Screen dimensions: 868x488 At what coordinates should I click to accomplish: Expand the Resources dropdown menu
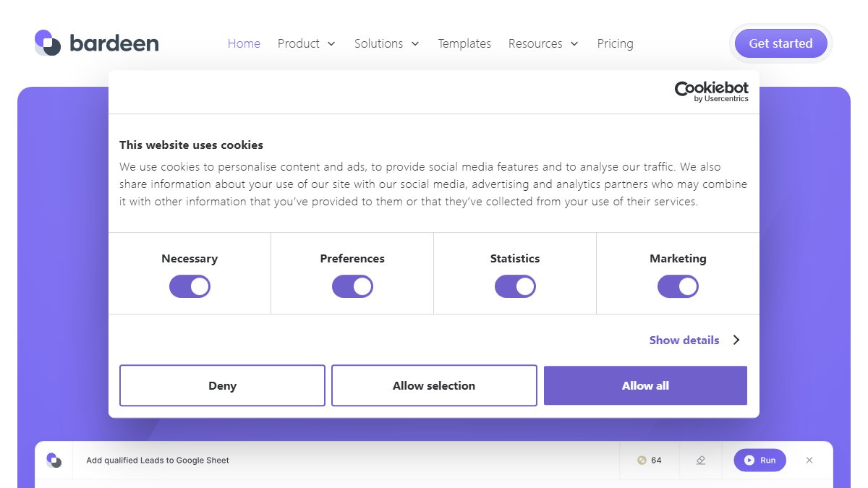click(x=544, y=43)
